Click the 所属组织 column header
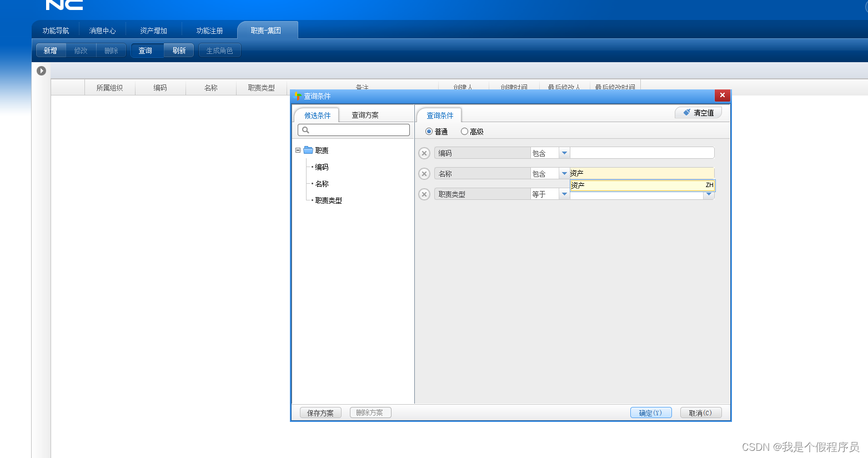868x458 pixels. click(x=110, y=88)
